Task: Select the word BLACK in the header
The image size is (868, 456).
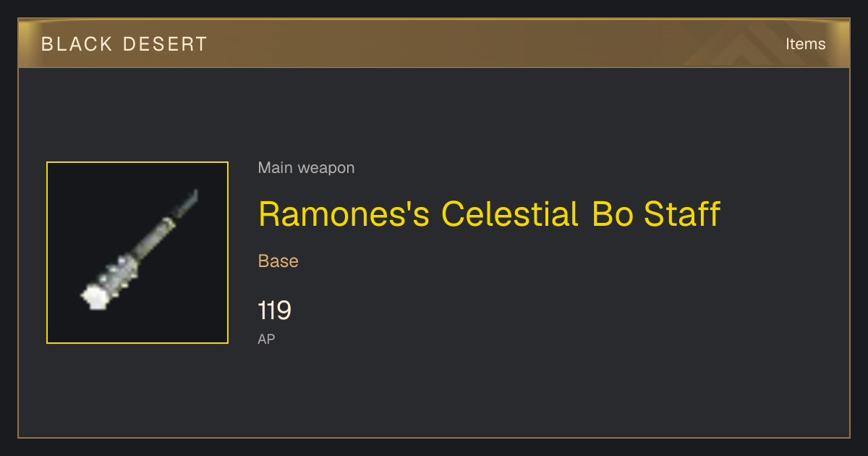Action: (77, 44)
